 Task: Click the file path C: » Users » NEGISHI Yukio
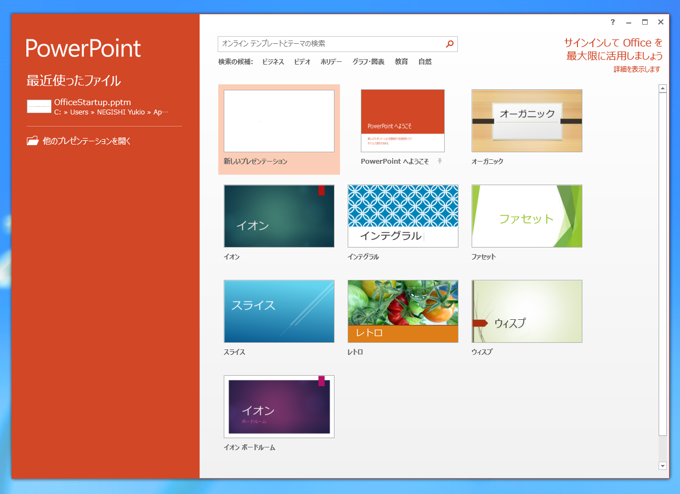[111, 112]
